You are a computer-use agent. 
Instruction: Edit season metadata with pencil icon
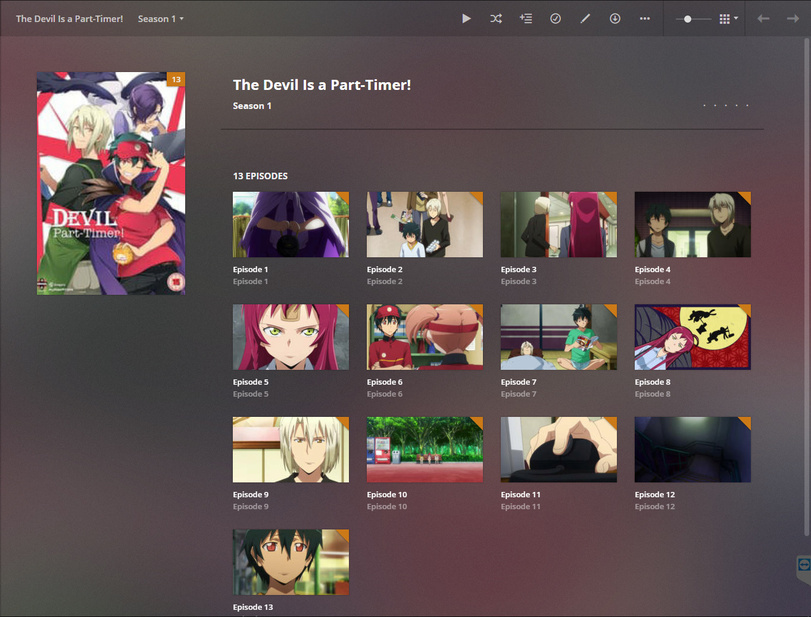tap(585, 19)
